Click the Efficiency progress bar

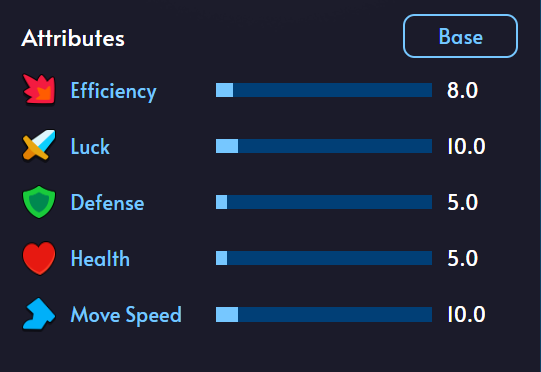(324, 90)
